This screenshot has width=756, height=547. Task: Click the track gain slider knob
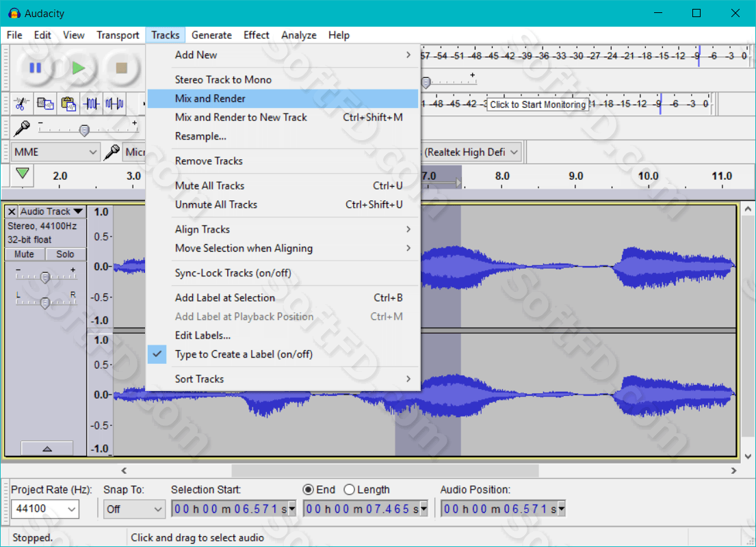[x=45, y=277]
